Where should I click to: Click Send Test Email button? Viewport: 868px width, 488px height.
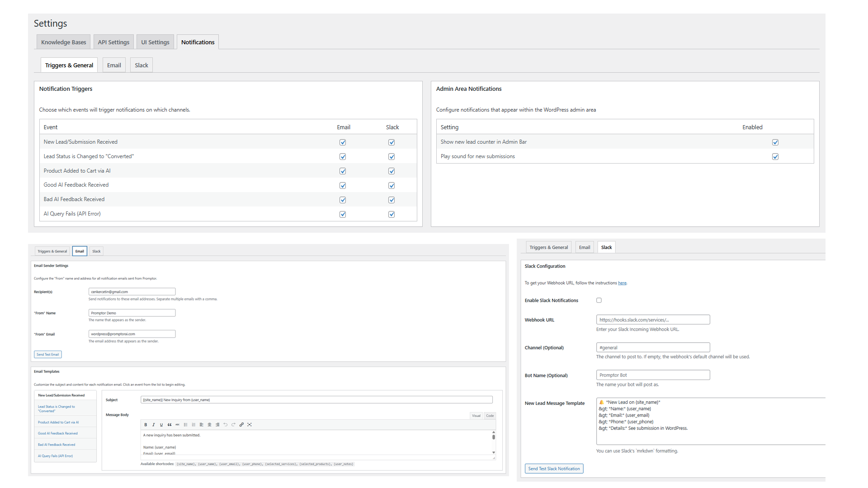[47, 354]
